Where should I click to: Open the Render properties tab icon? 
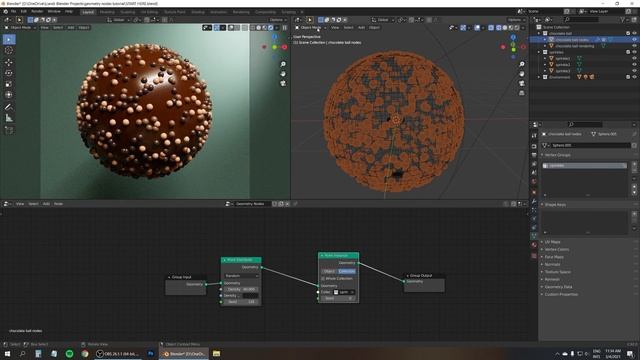[x=534, y=146]
